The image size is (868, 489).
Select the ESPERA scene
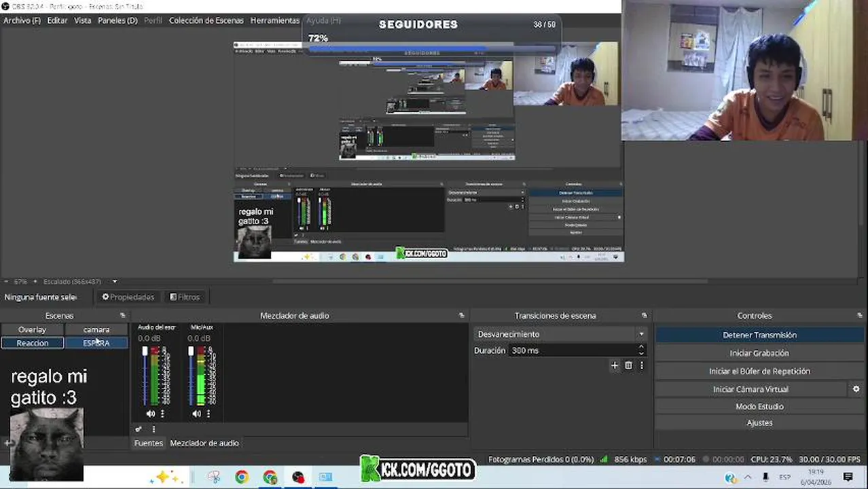point(96,343)
